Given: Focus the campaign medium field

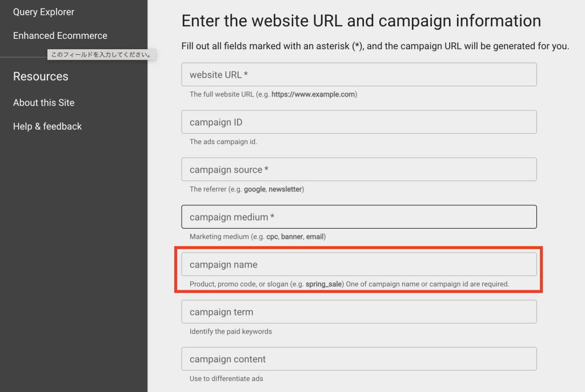Looking at the screenshot, I should click(x=359, y=217).
